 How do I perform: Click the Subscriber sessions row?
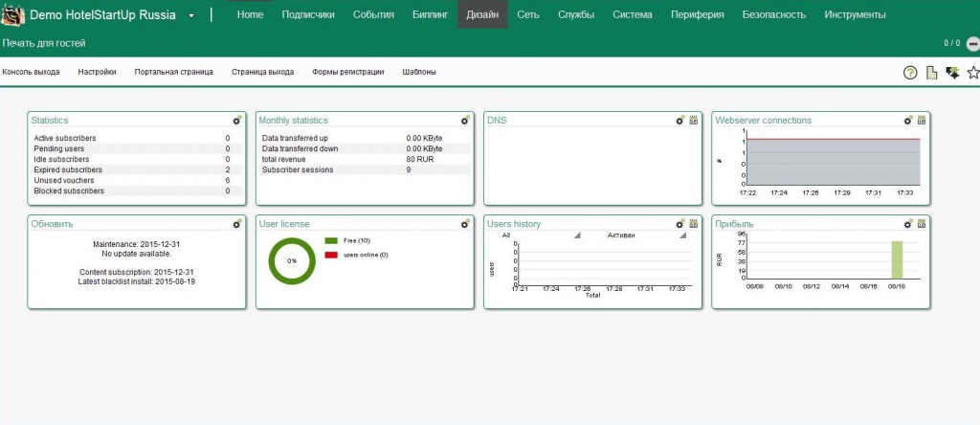pyautogui.click(x=365, y=170)
